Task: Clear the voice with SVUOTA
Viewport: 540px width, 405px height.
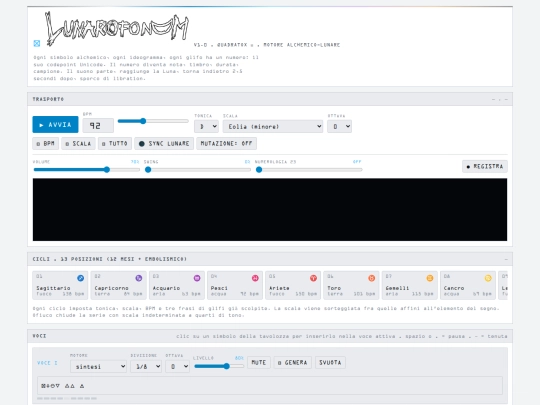Action: coord(330,363)
